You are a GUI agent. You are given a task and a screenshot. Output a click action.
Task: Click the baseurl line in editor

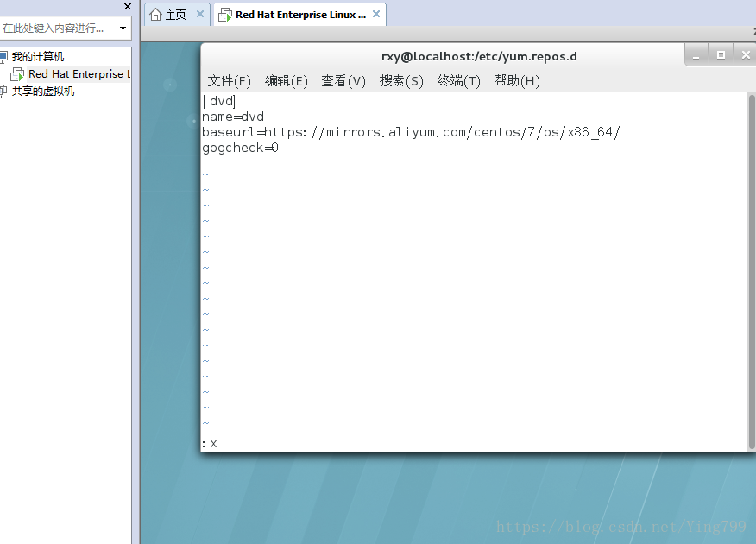tap(411, 132)
